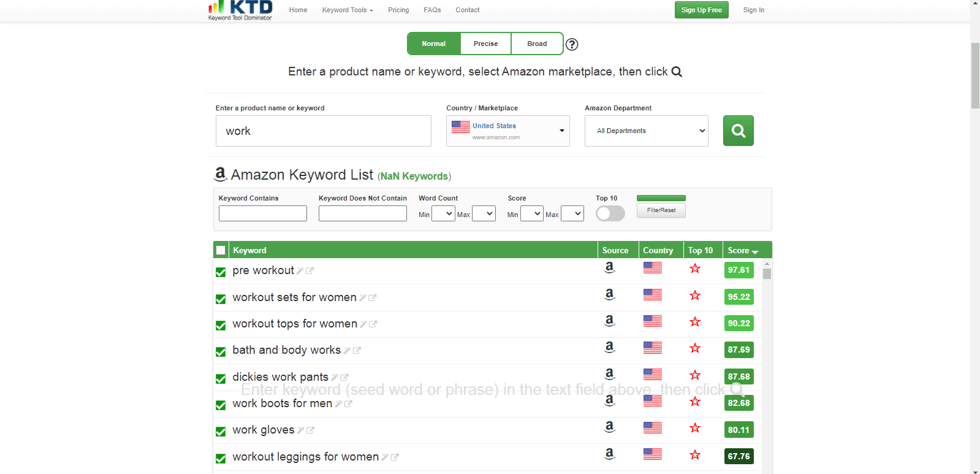Open external link for 'bath and body works'
Screen dimensions: 980x474
click(357, 350)
